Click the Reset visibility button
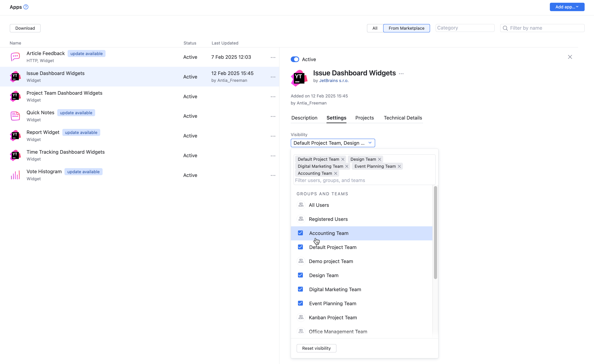Viewport: 594px width, 364px height. pyautogui.click(x=316, y=348)
